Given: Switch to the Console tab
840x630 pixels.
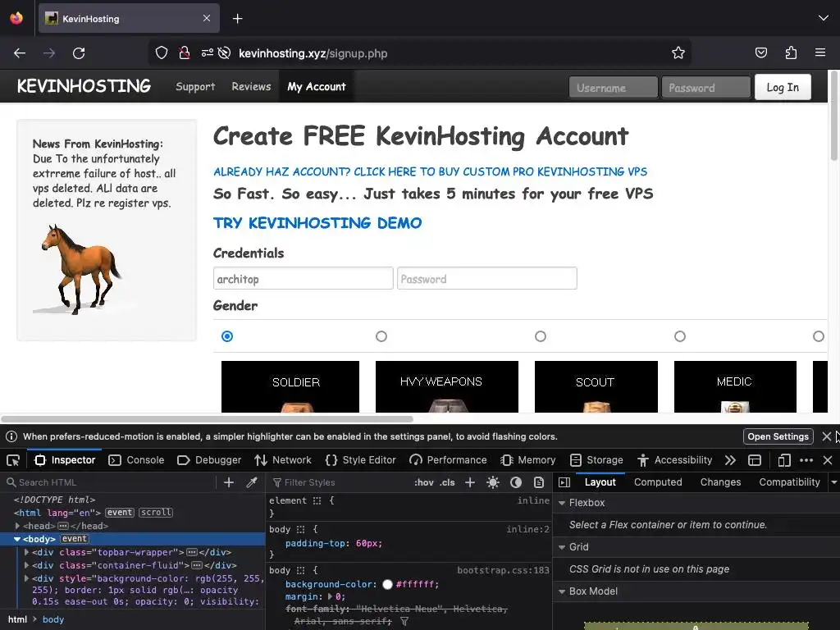Looking at the screenshot, I should tap(137, 460).
